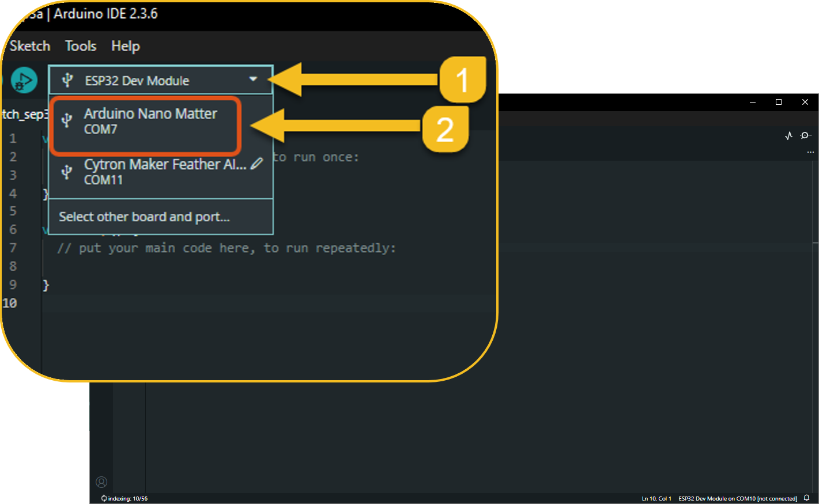Viewport: 819px width, 504px height.
Task: Click the indexing: 10/56 status text
Action: tap(128, 499)
